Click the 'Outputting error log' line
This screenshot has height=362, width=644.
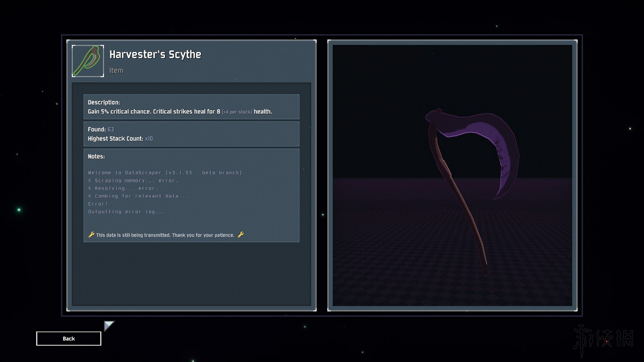126,211
